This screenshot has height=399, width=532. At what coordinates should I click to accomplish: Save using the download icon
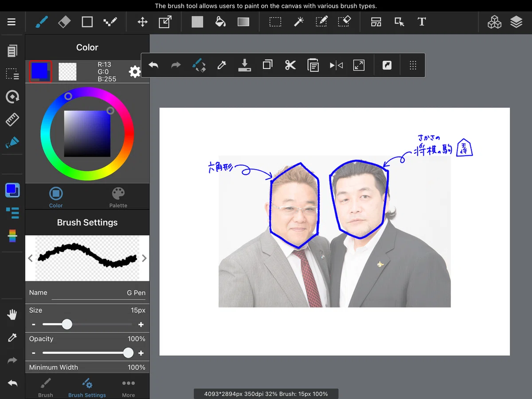click(x=244, y=66)
